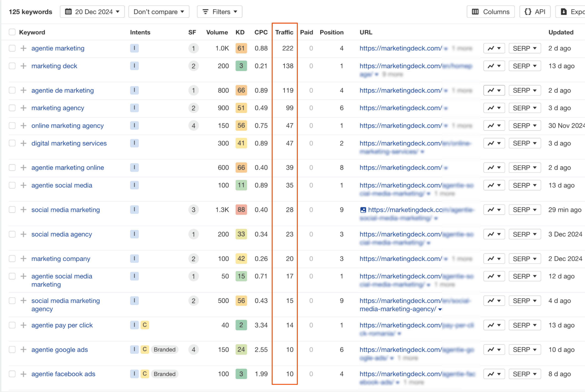Viewport: 585px width, 392px height.
Task: Sort by the Traffic column header
Action: click(284, 32)
